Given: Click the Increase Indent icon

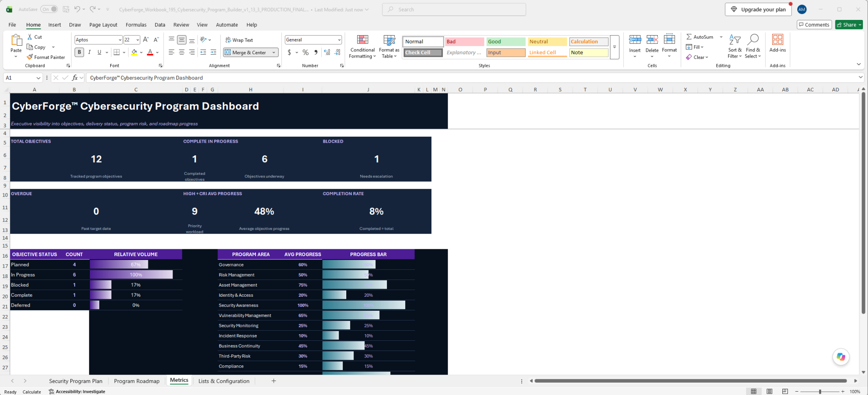Looking at the screenshot, I should 214,52.
